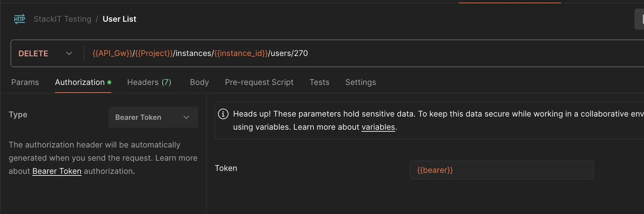The height and width of the screenshot is (214, 644).
Task: Click the {{API_Gw}} variable in the URL
Action: (x=112, y=53)
